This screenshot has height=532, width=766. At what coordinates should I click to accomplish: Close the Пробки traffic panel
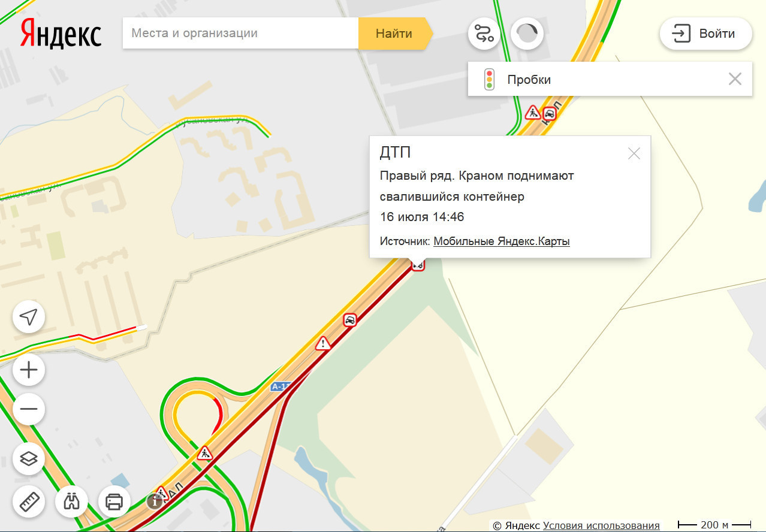point(735,79)
